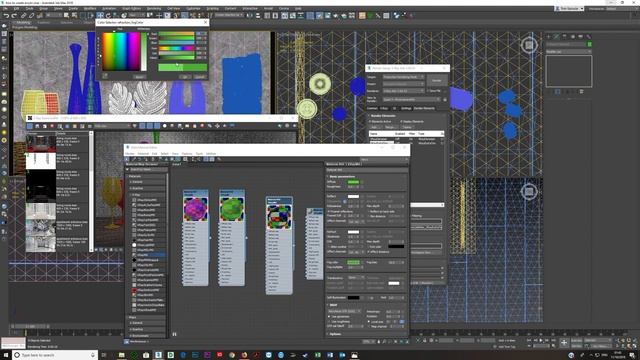Click the green Fog color swatch
The image size is (640, 360).
click(x=353, y=262)
